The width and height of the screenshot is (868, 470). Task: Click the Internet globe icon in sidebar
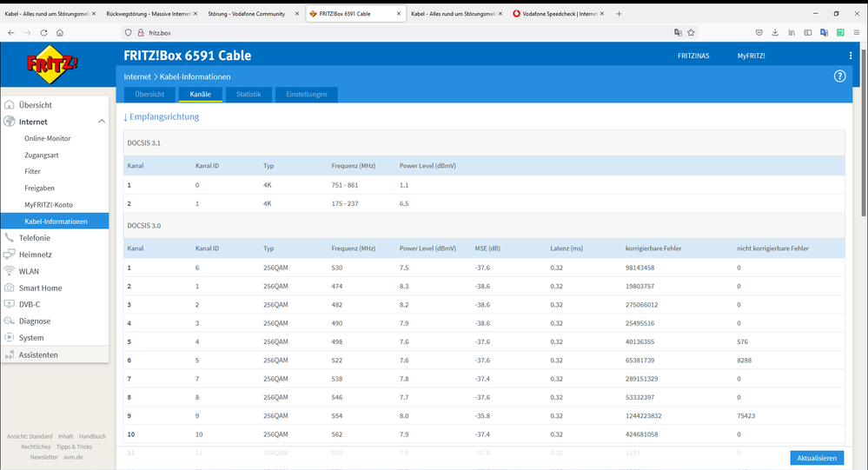tap(10, 122)
